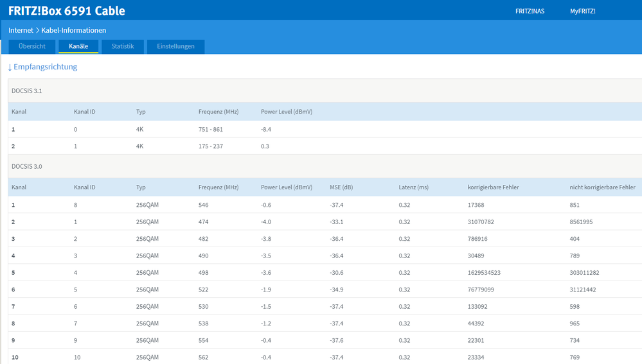
Task: Open the Statistik tab
Action: click(x=122, y=46)
